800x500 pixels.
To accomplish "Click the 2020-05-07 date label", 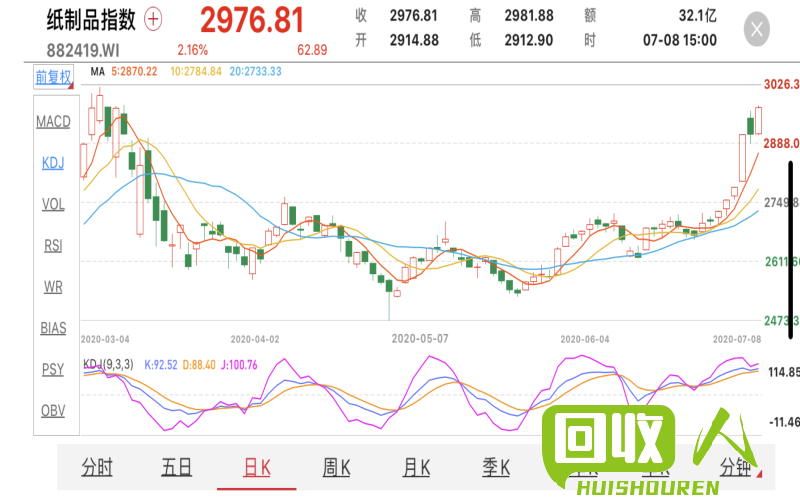I will [420, 339].
